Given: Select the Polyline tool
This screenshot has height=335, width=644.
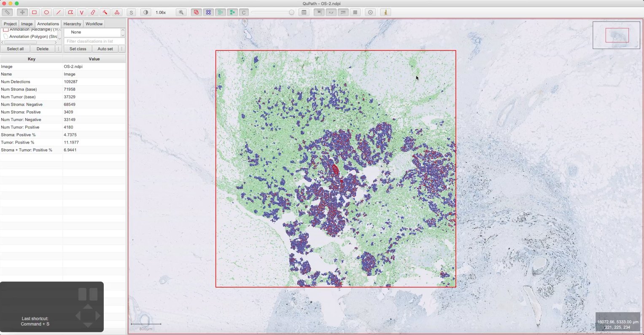Looking at the screenshot, I should pos(82,12).
